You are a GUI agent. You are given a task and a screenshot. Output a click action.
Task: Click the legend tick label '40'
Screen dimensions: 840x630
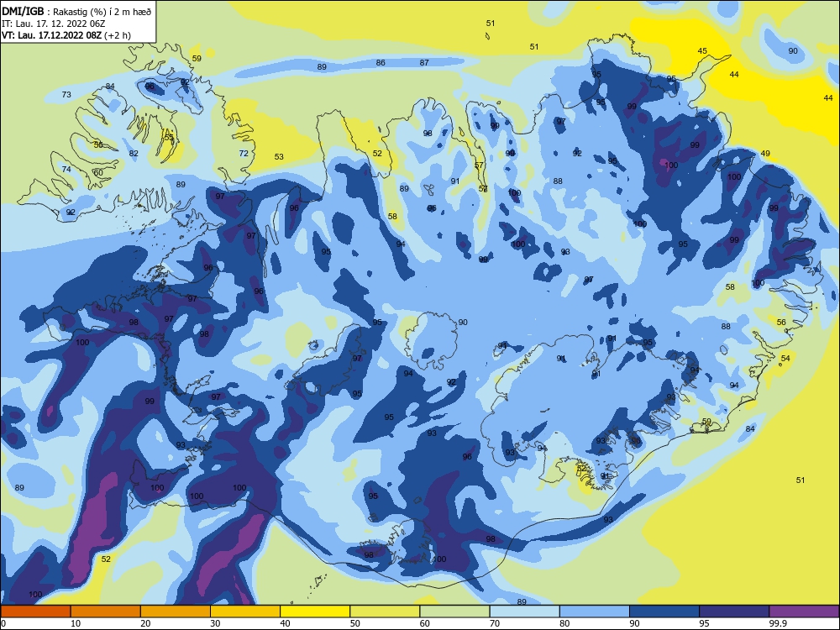pyautogui.click(x=285, y=623)
